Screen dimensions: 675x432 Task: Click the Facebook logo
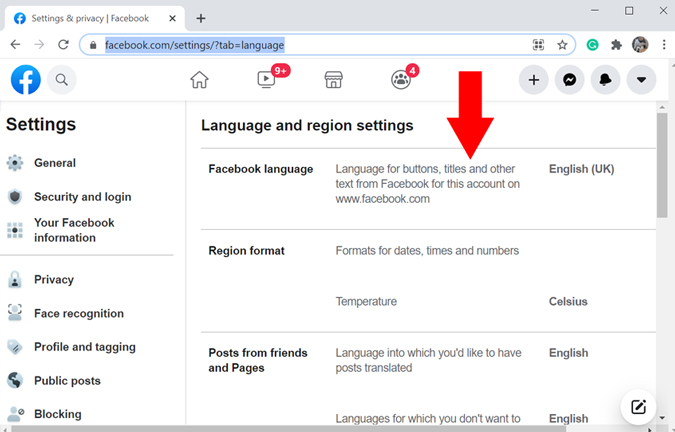[26, 80]
